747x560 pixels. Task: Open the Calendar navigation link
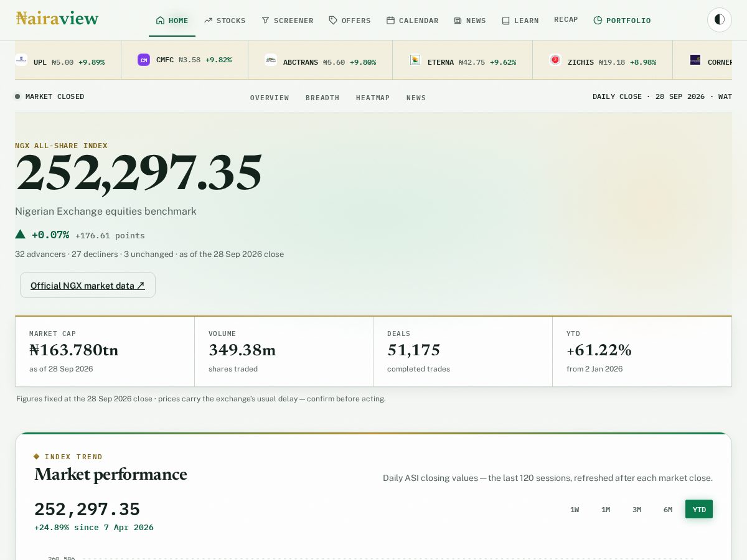(412, 21)
